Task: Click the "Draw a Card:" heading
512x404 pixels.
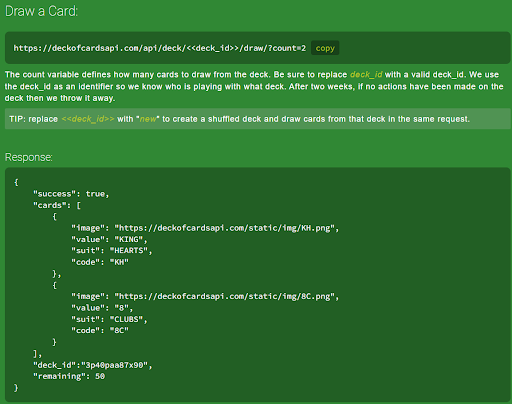Action: [41, 11]
